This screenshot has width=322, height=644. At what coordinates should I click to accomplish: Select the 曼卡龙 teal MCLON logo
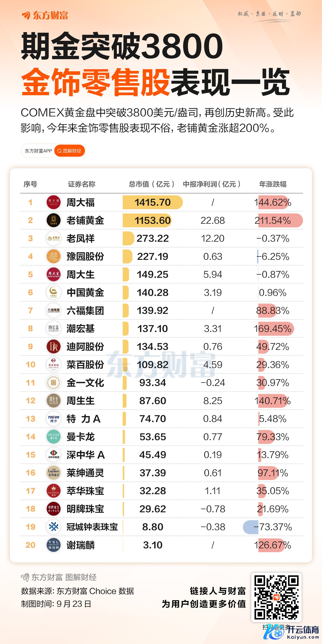pos(54,436)
